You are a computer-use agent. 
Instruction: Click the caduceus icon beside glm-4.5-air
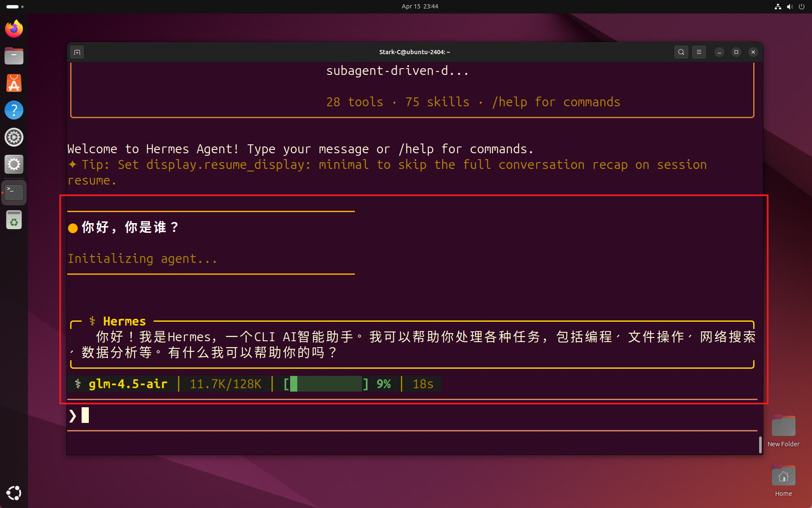pyautogui.click(x=78, y=384)
